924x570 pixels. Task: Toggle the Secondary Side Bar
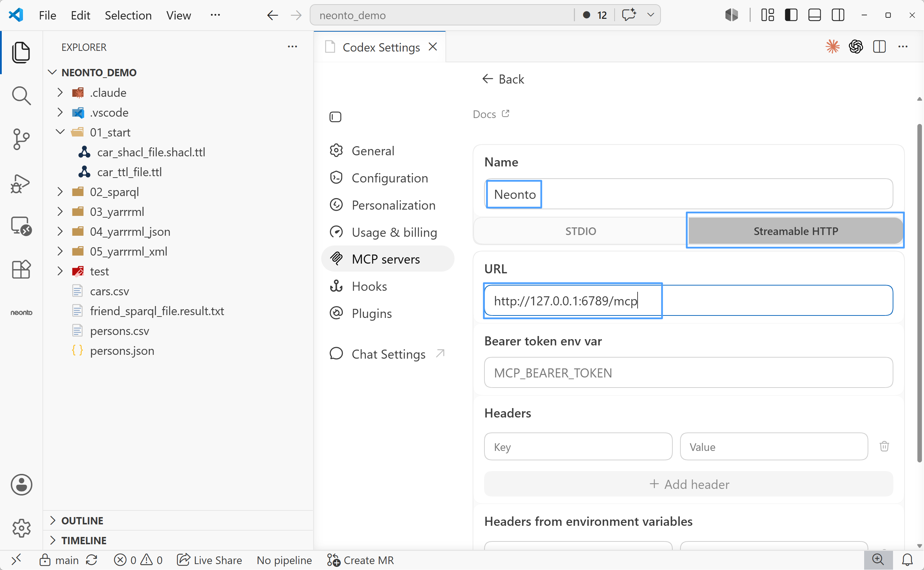click(x=838, y=15)
